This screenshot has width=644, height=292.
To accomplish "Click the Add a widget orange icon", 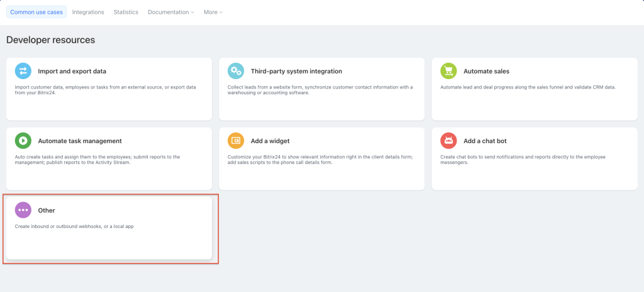I will click(236, 141).
